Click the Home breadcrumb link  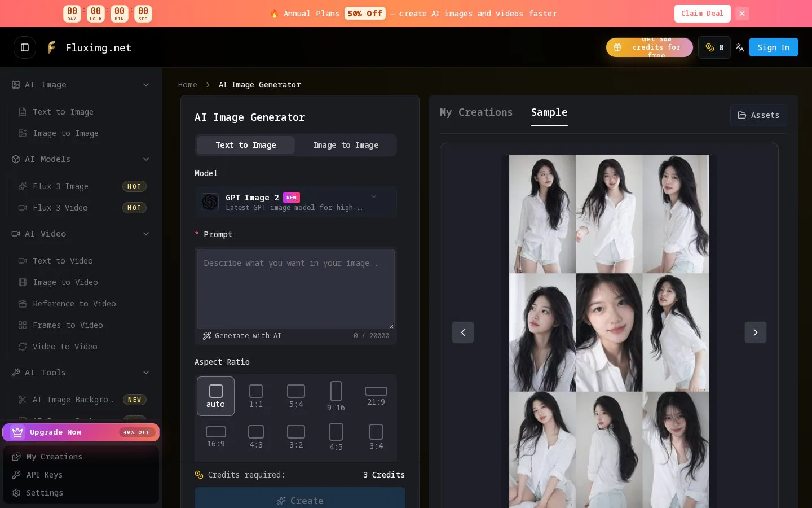188,85
